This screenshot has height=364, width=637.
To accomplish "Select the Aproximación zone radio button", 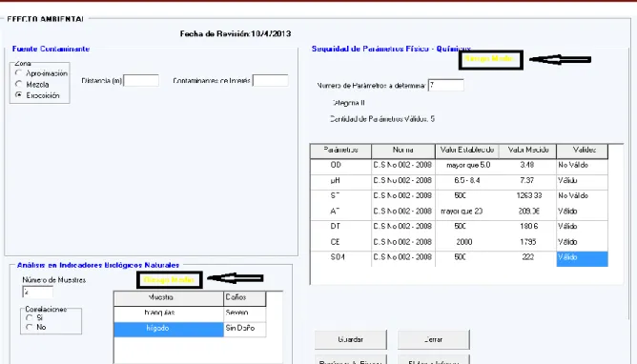I will coord(18,73).
